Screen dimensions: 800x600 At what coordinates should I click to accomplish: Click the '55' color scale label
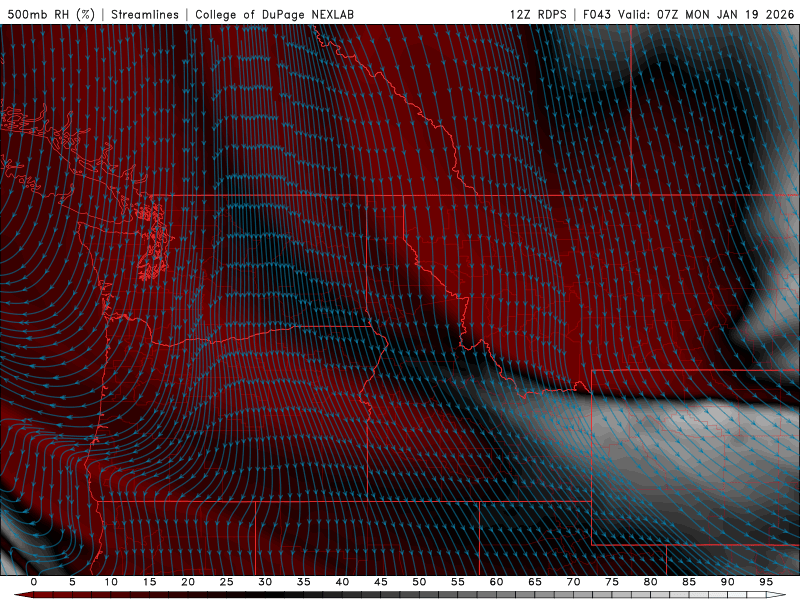pyautogui.click(x=458, y=582)
